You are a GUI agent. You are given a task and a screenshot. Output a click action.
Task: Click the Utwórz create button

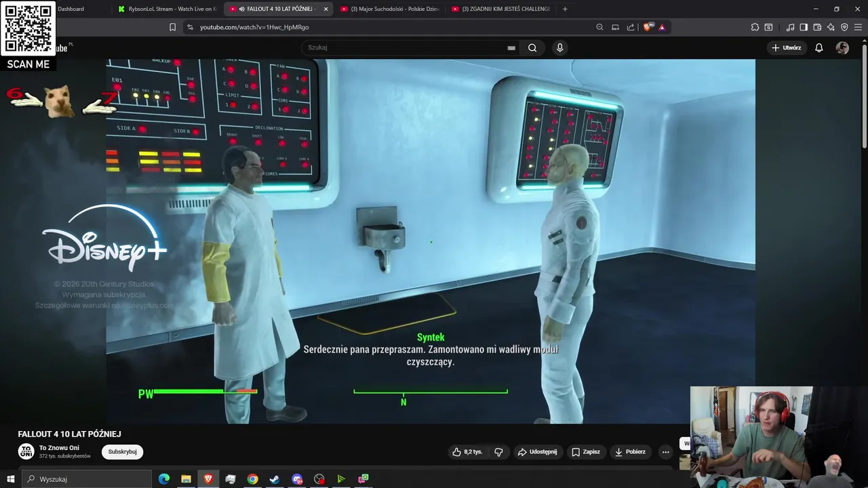click(787, 47)
